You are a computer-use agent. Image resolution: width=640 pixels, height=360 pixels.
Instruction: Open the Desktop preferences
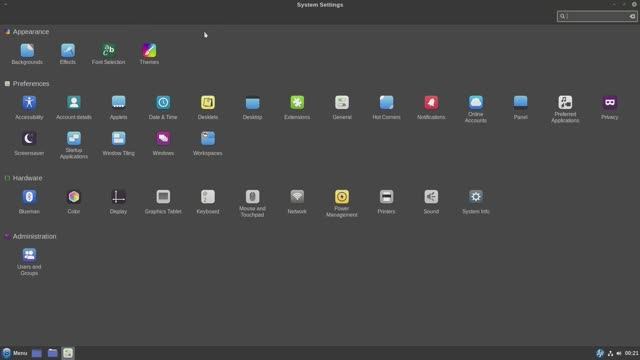coord(252,108)
